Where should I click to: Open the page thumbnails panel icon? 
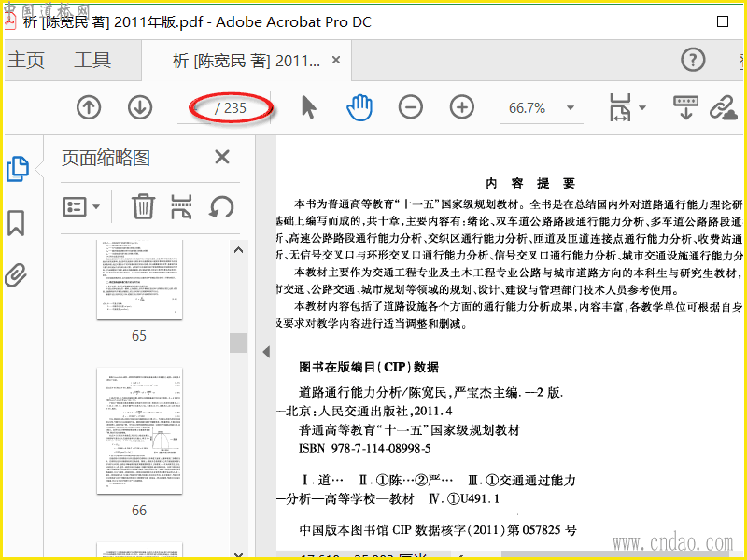click(18, 169)
